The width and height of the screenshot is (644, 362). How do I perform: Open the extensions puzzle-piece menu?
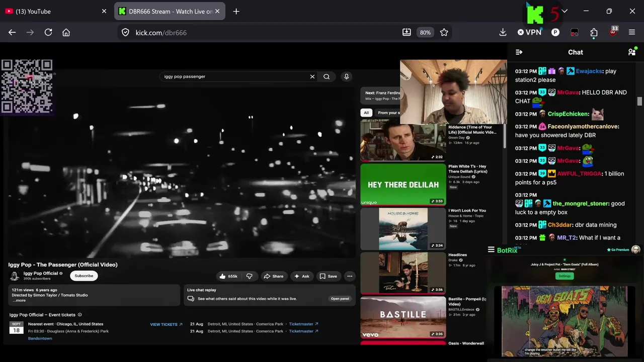tap(594, 32)
